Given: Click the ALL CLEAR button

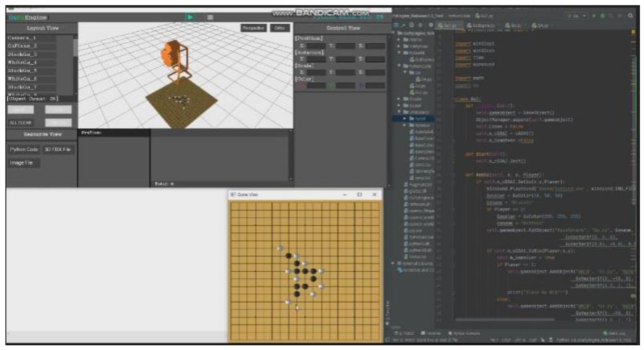Looking at the screenshot, I should click(x=20, y=123).
